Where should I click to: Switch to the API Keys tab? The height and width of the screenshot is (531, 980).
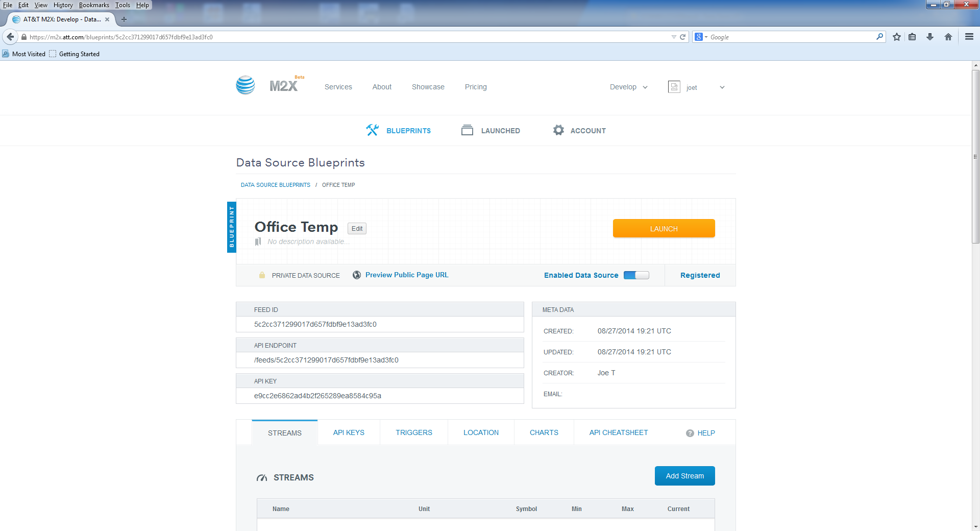pyautogui.click(x=349, y=432)
